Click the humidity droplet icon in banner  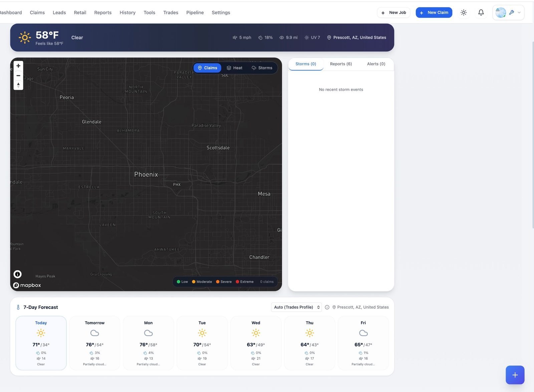pyautogui.click(x=260, y=38)
